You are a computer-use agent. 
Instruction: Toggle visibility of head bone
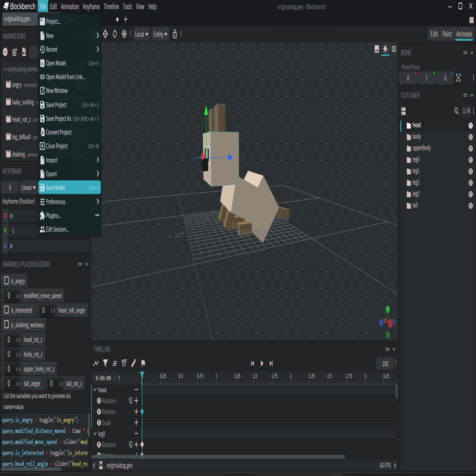click(x=470, y=125)
